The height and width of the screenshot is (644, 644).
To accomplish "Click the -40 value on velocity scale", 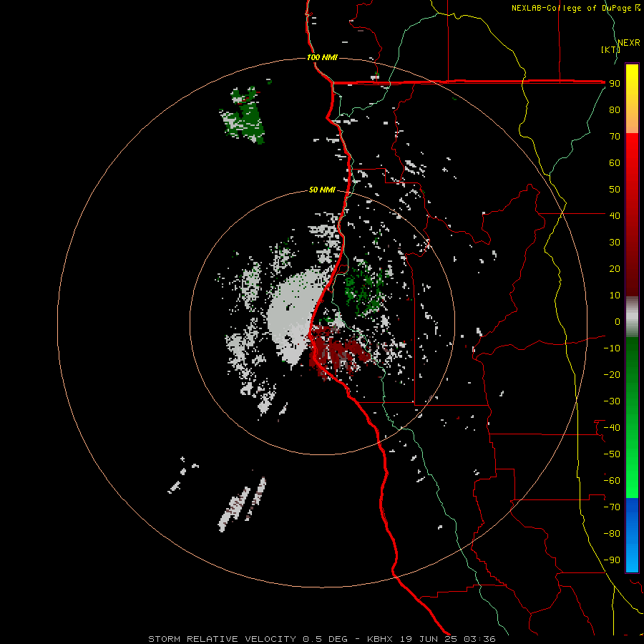I will point(612,428).
